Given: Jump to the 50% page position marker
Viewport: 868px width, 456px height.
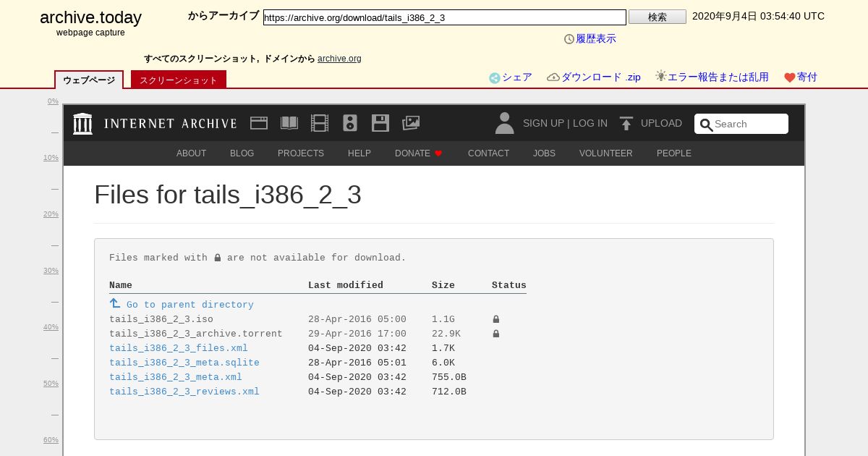Looking at the screenshot, I should 51,384.
